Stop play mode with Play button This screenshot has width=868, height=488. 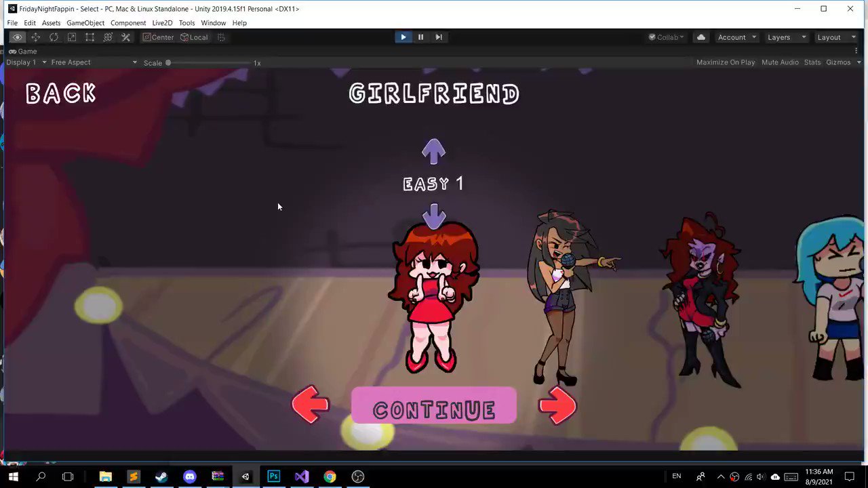[403, 37]
